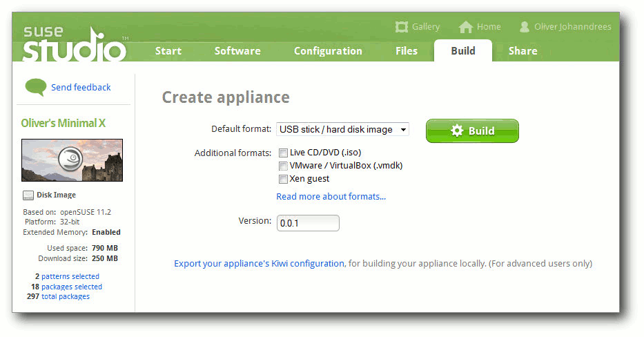Screen dimensions: 644x337
Task: Click the appliance castle thumbnail
Action: 72,160
